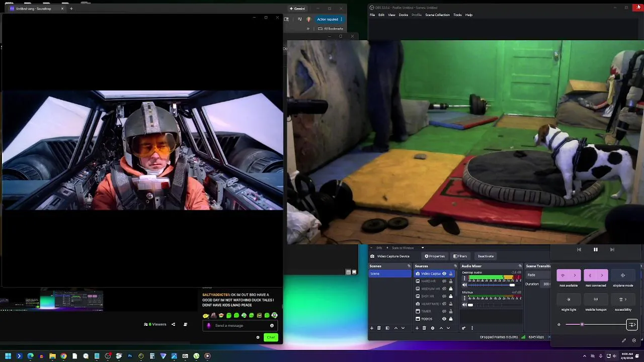
Task: Hide the Video Capture source eye
Action: pos(444,274)
